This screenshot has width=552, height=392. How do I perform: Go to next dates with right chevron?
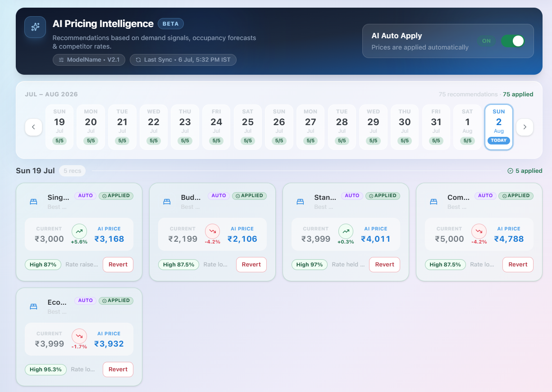tap(525, 127)
